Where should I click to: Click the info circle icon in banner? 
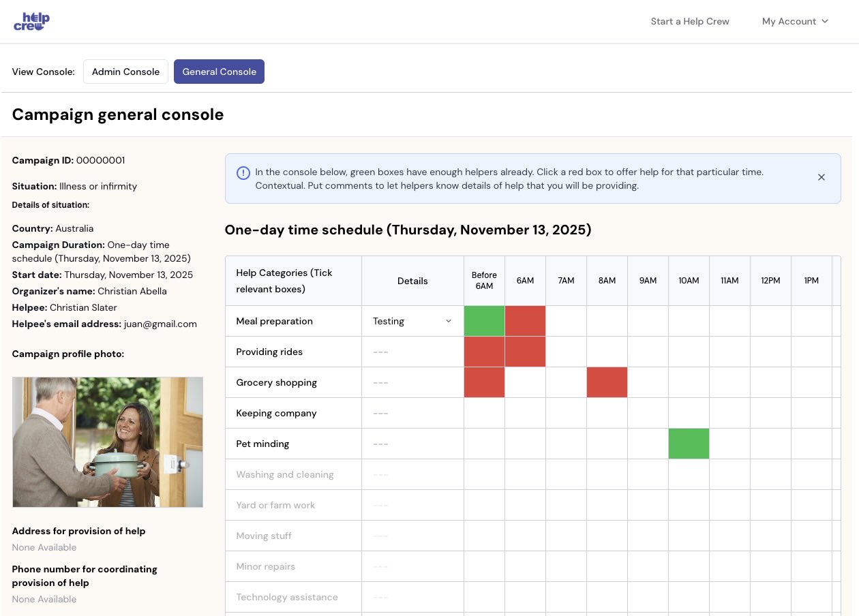click(243, 173)
